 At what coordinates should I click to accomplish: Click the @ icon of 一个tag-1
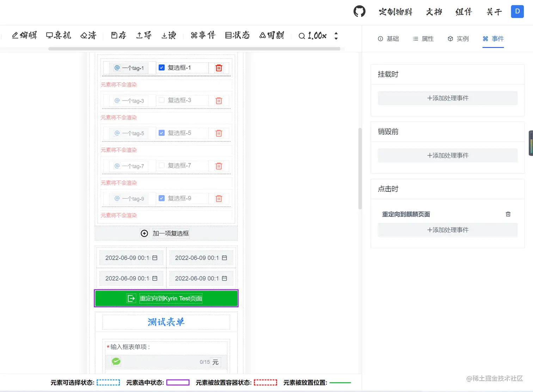point(117,68)
